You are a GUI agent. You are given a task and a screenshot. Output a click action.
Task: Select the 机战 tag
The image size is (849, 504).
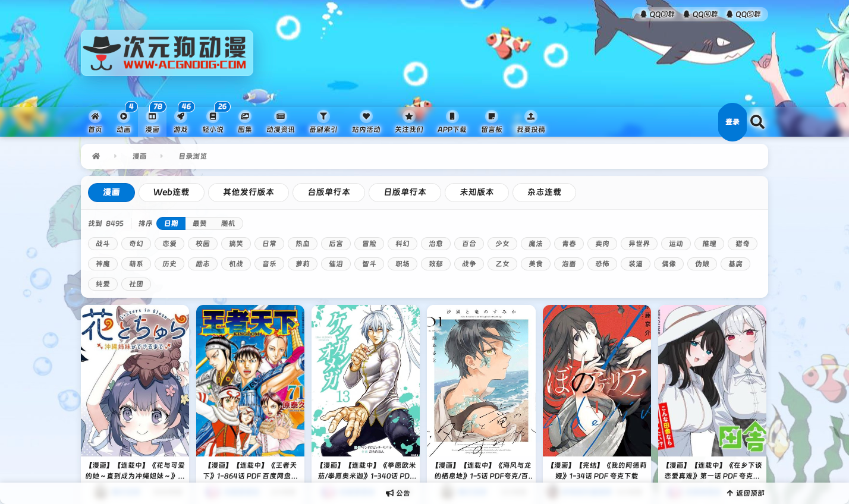(x=236, y=264)
